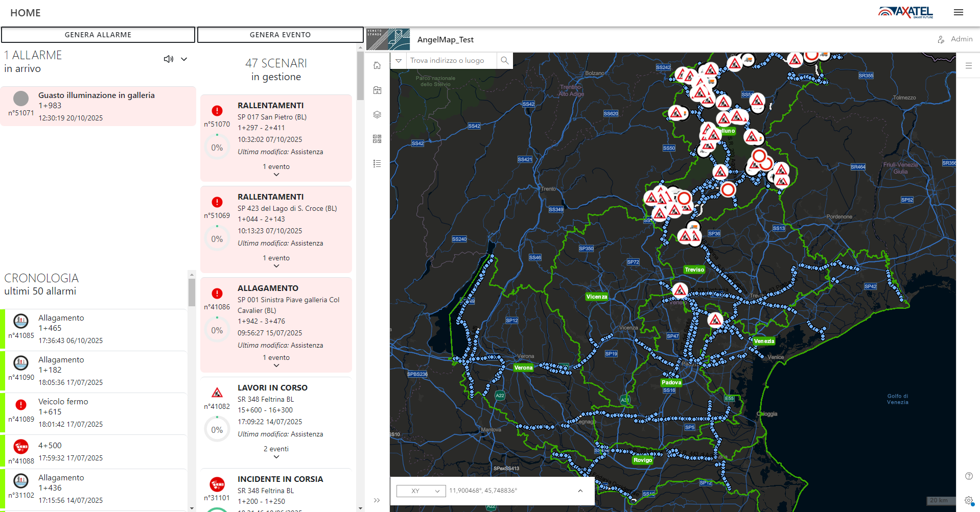The height and width of the screenshot is (512, 980).
Task: Expand the coordinate widget with the up chevron
Action: 580,491
